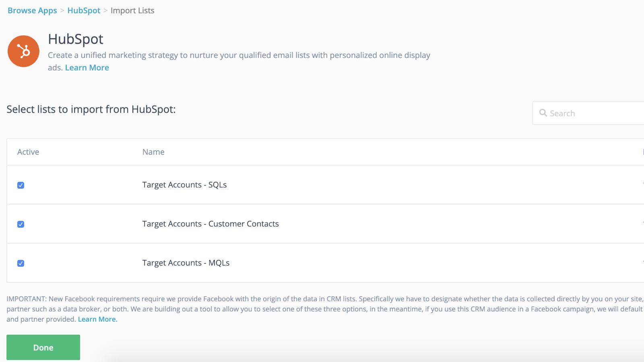Select the Target Accounts - Customer Contacts list name
The height and width of the screenshot is (362, 644).
click(x=211, y=224)
